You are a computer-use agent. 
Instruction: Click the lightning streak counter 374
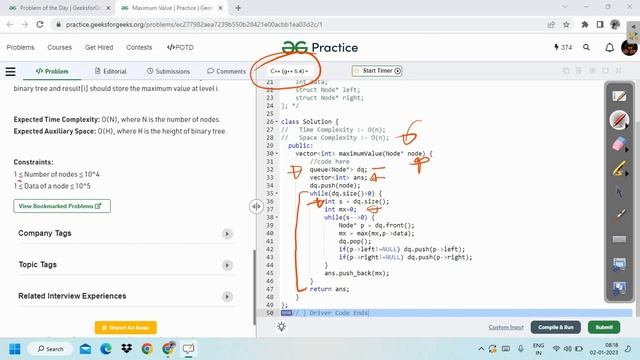(563, 47)
